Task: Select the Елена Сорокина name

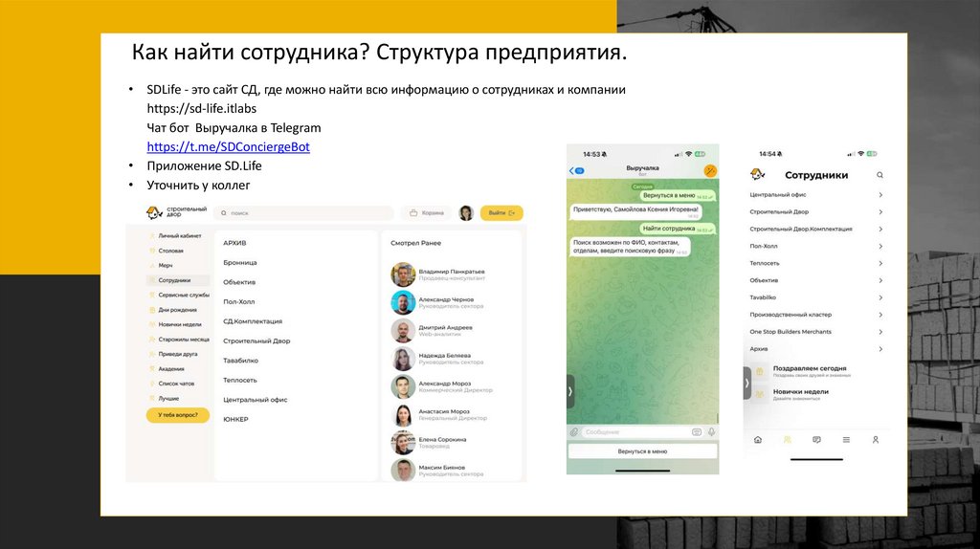Action: [x=442, y=439]
